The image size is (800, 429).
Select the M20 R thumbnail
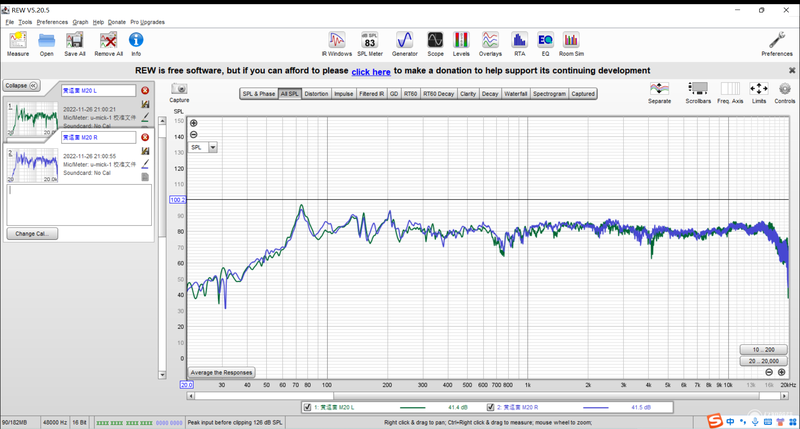pyautogui.click(x=33, y=165)
